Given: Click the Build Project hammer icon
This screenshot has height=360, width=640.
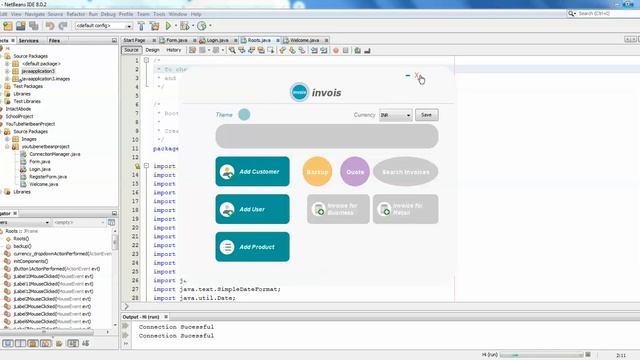Looking at the screenshot, I should [x=141, y=26].
